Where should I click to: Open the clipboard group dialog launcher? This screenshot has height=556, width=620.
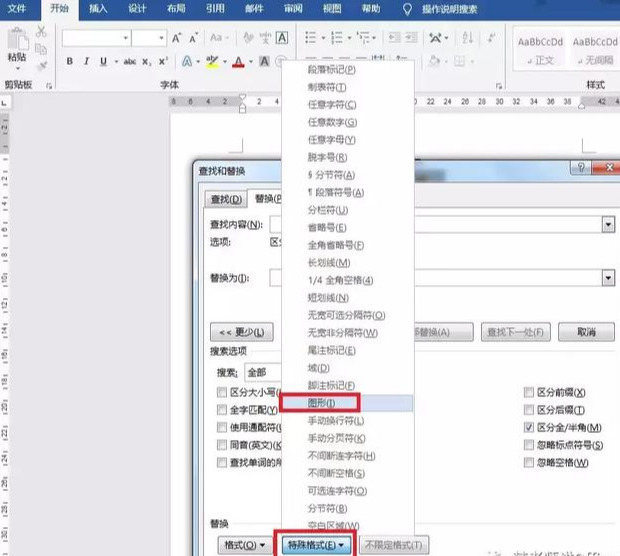pyautogui.click(x=49, y=85)
